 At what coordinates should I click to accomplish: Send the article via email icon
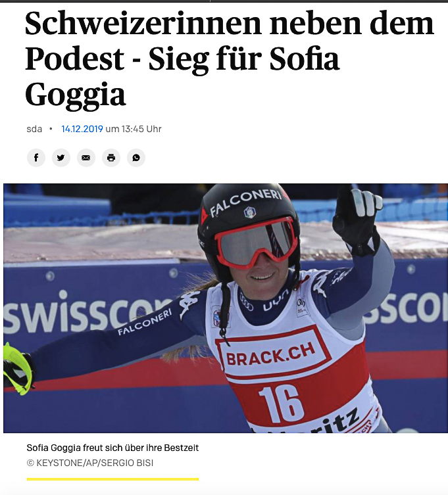(86, 158)
